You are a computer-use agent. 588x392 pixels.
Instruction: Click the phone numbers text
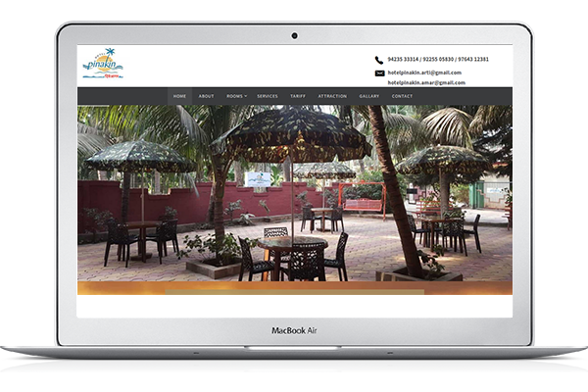tap(437, 60)
